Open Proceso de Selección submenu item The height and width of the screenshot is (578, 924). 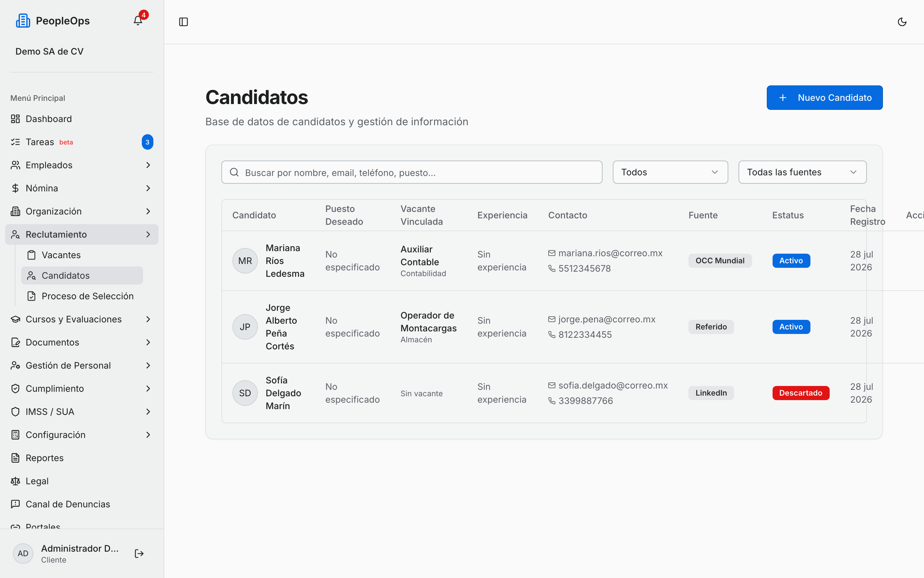[x=82, y=296]
